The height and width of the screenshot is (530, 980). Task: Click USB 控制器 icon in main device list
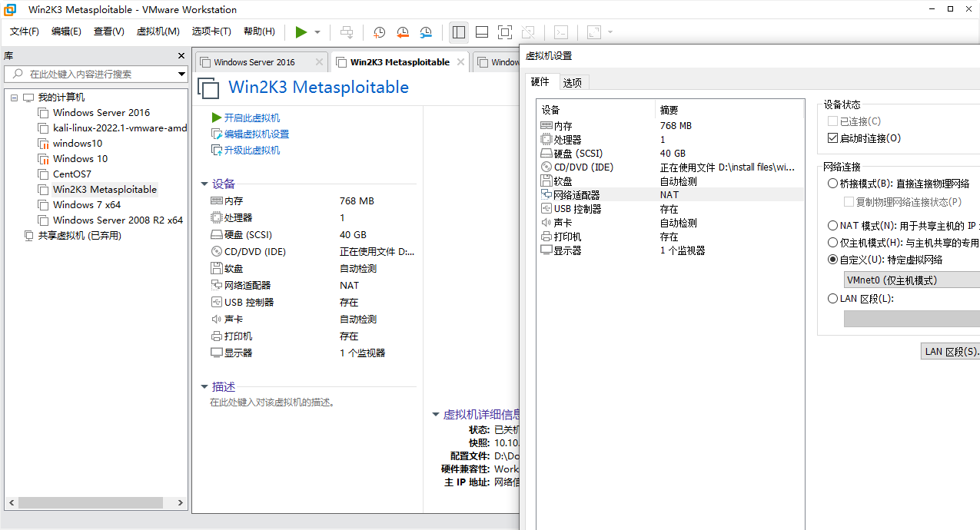[x=216, y=303]
